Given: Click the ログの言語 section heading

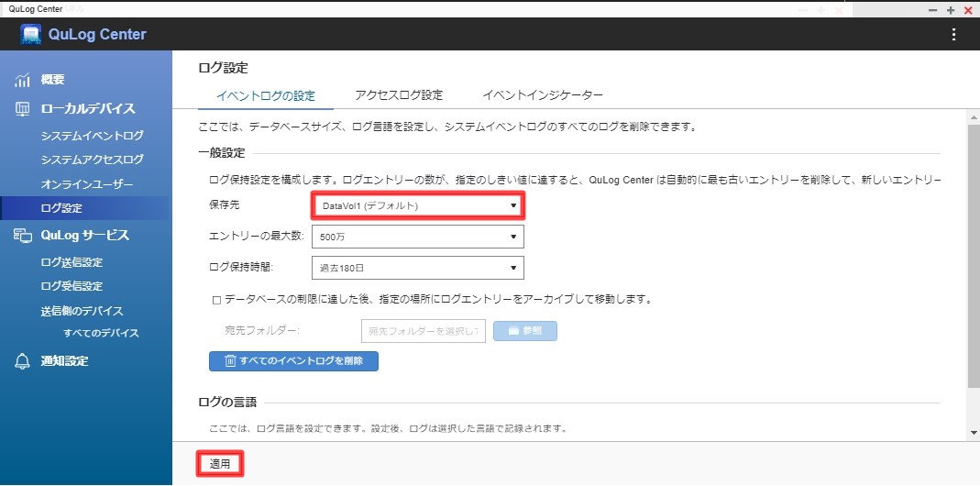Looking at the screenshot, I should (227, 403).
